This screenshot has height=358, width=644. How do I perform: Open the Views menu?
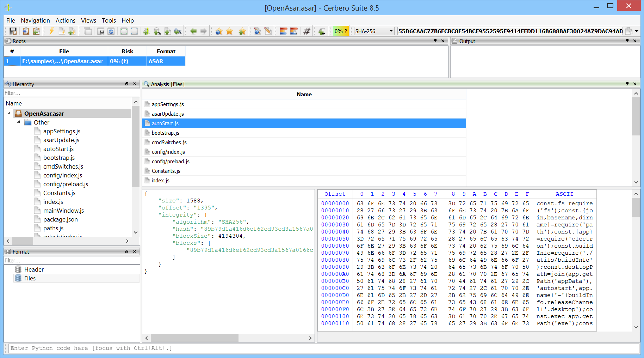click(x=88, y=20)
